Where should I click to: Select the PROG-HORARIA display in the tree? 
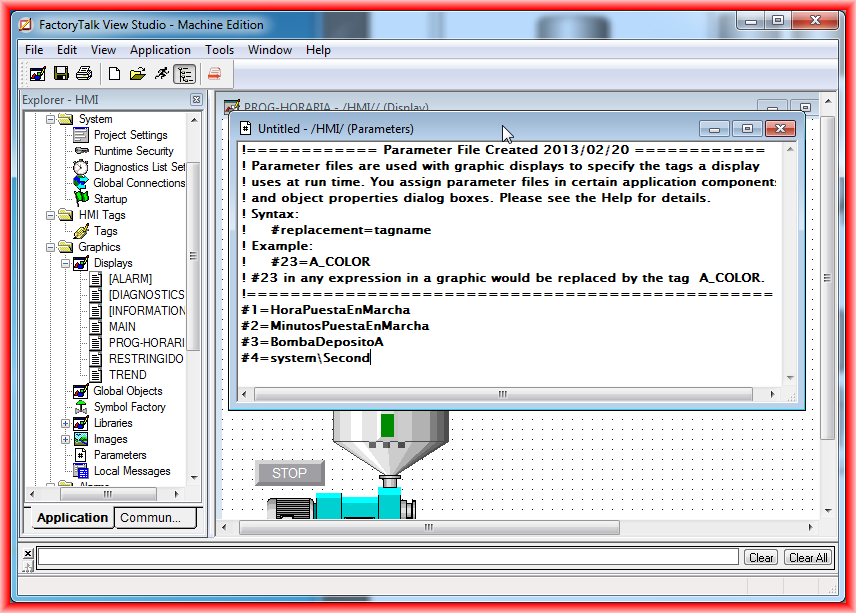click(146, 343)
